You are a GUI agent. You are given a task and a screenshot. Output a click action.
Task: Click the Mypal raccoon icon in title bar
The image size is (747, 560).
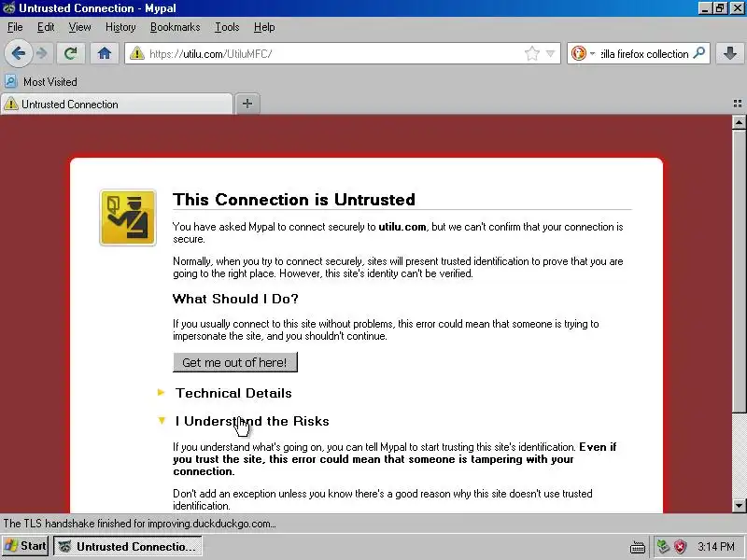point(8,8)
